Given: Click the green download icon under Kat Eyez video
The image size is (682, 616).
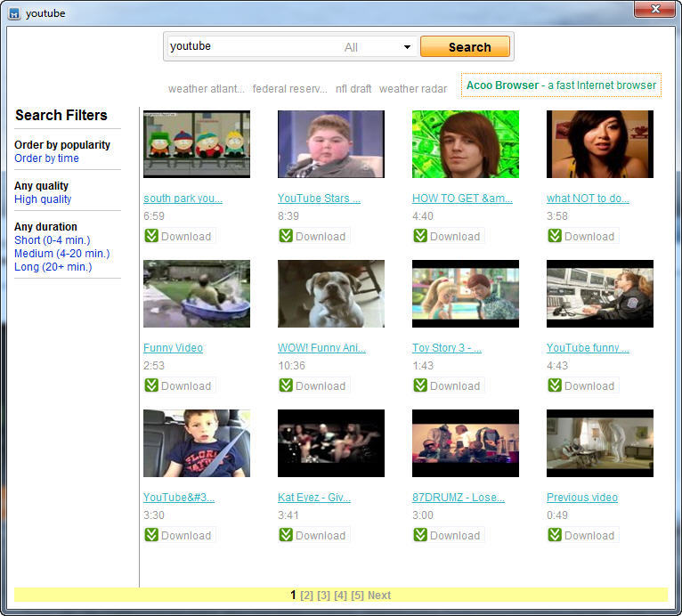Looking at the screenshot, I should click(x=286, y=535).
